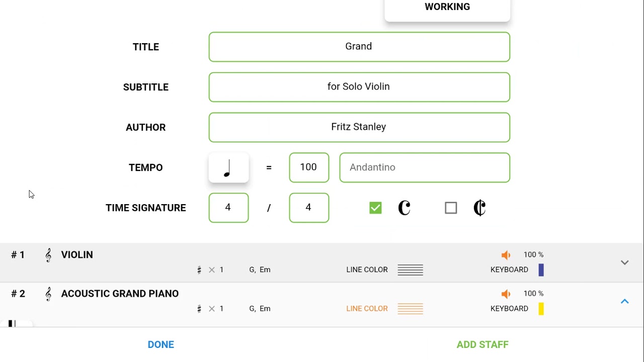Click the Acoustic Grand Piano treble clef icon
This screenshot has width=644, height=362.
48,294
